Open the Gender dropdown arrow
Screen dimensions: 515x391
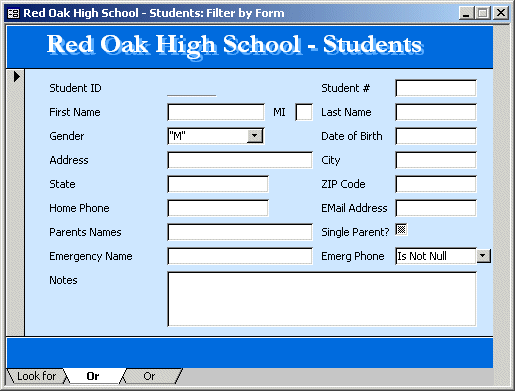(x=255, y=136)
